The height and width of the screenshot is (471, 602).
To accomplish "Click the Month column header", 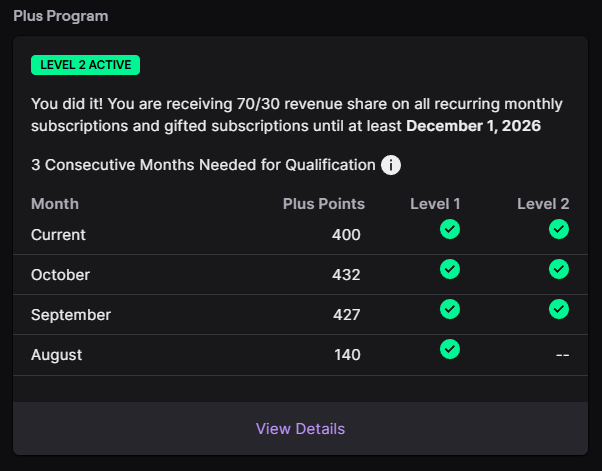I will (55, 204).
